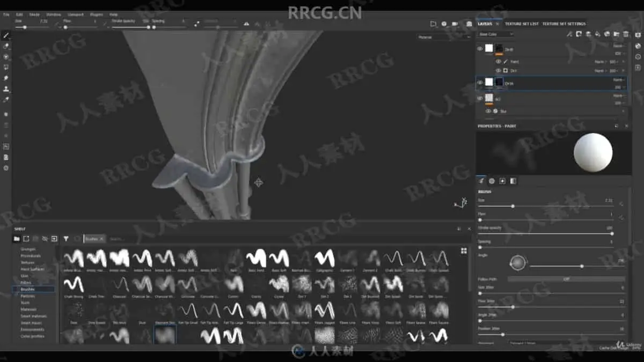Hide the selected Drink layer eye

[480, 83]
